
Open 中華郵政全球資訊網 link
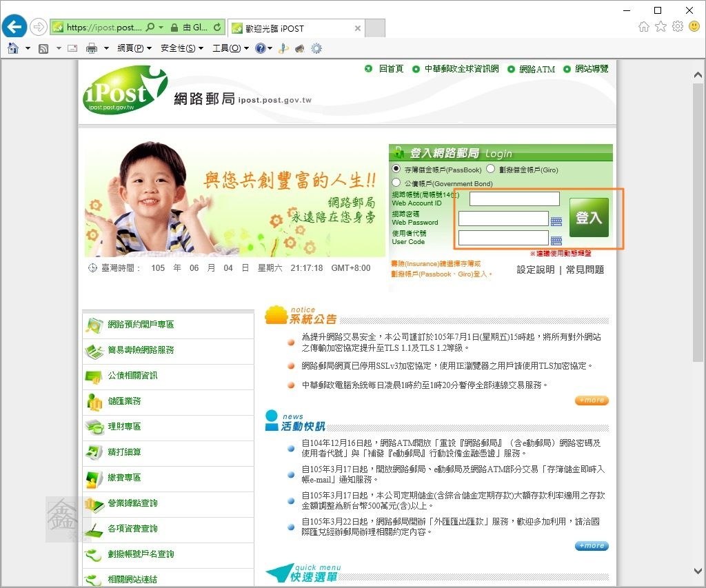coord(461,69)
